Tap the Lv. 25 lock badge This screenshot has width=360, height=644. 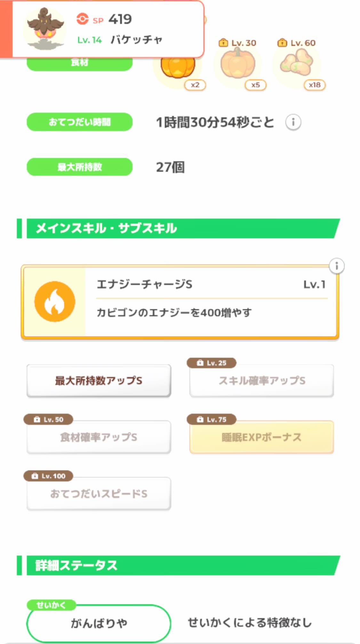[212, 363]
